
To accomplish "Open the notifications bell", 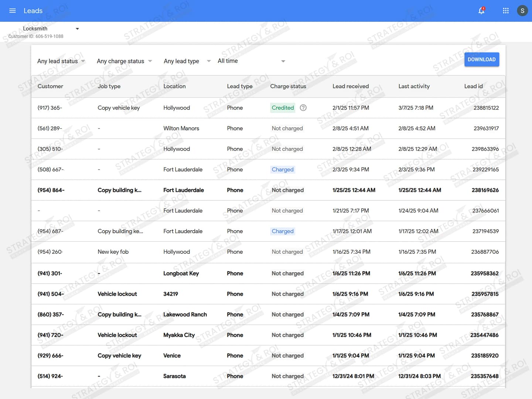I will [481, 11].
